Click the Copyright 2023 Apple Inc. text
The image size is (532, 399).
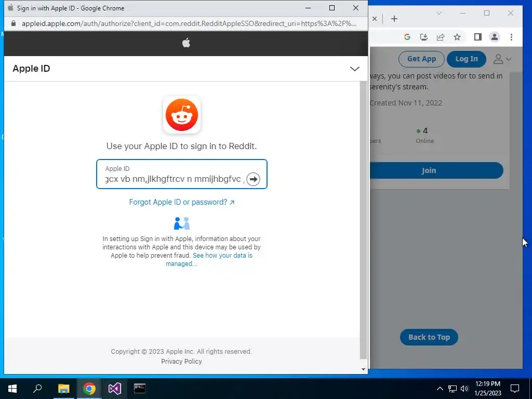point(181,352)
